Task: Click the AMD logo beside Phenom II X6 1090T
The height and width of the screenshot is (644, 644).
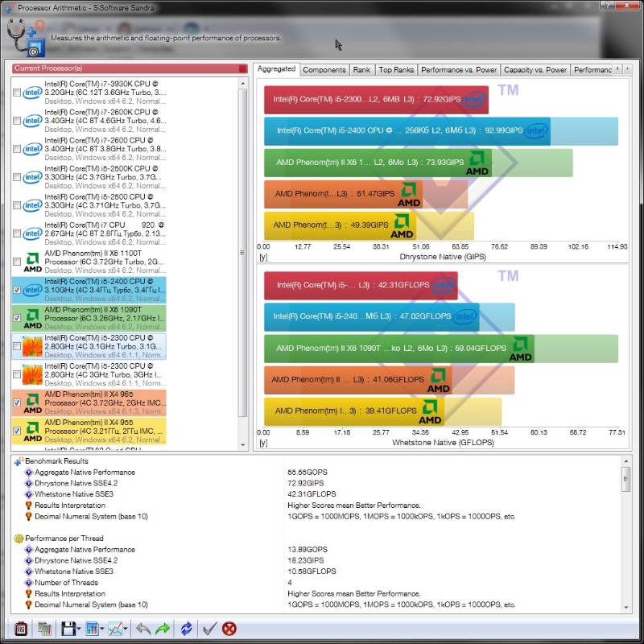Action: (32, 318)
